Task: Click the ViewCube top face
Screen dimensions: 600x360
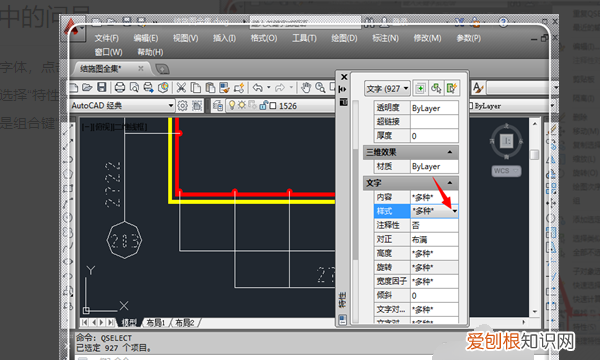Action: (x=507, y=141)
